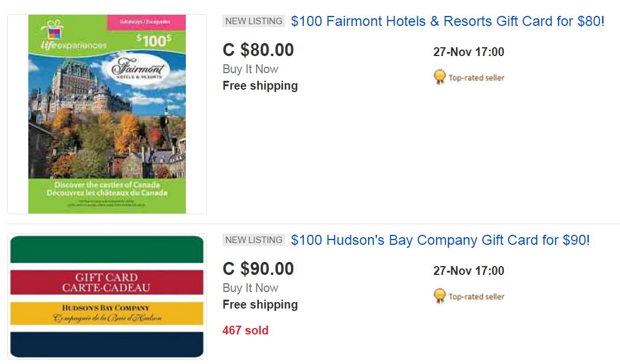
Task: Click the red 467 sold counter
Action: [245, 330]
